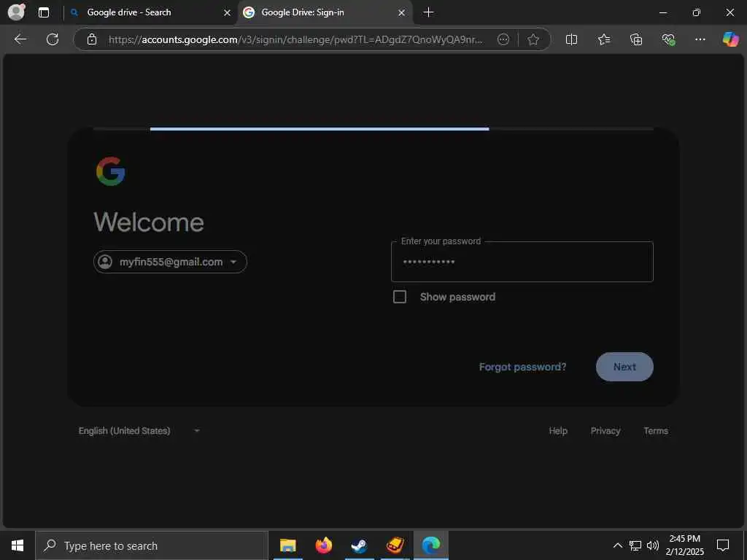Open the Terms link
The image size is (747, 560).
tap(656, 430)
